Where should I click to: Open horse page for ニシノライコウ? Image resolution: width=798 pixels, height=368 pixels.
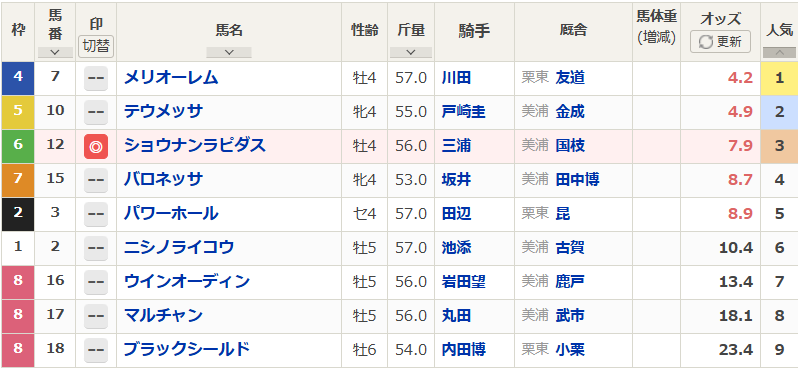point(179,247)
